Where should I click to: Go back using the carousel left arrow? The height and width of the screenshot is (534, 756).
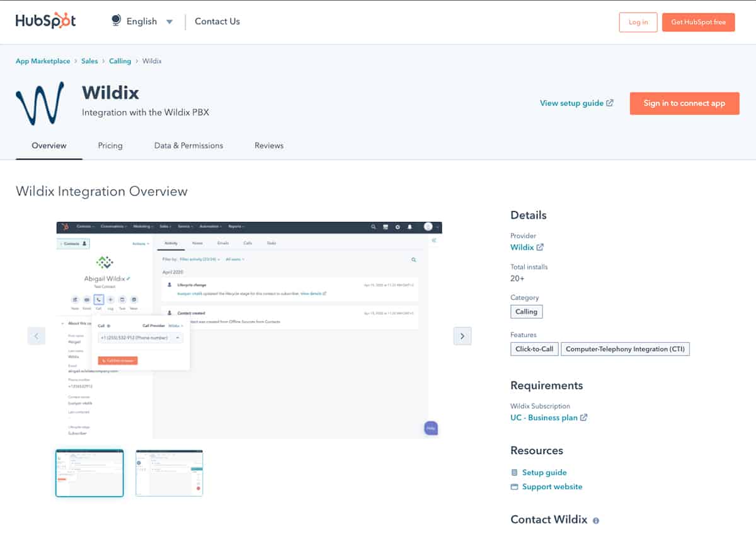(37, 336)
